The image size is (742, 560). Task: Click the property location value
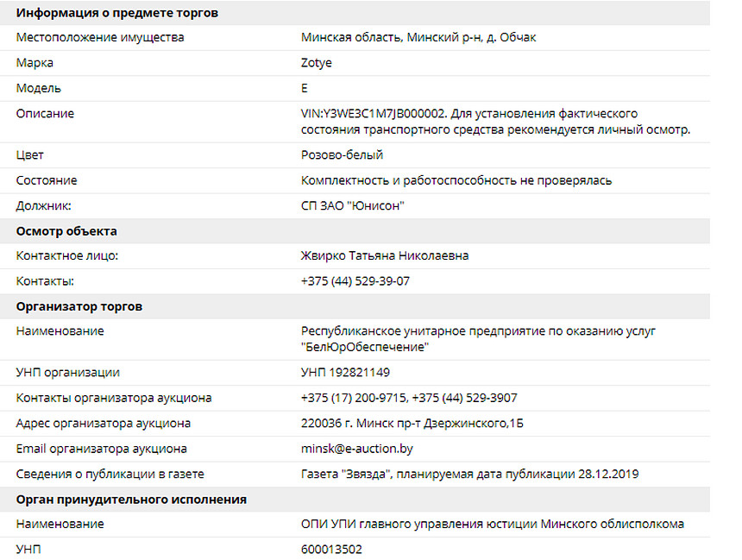(x=418, y=37)
